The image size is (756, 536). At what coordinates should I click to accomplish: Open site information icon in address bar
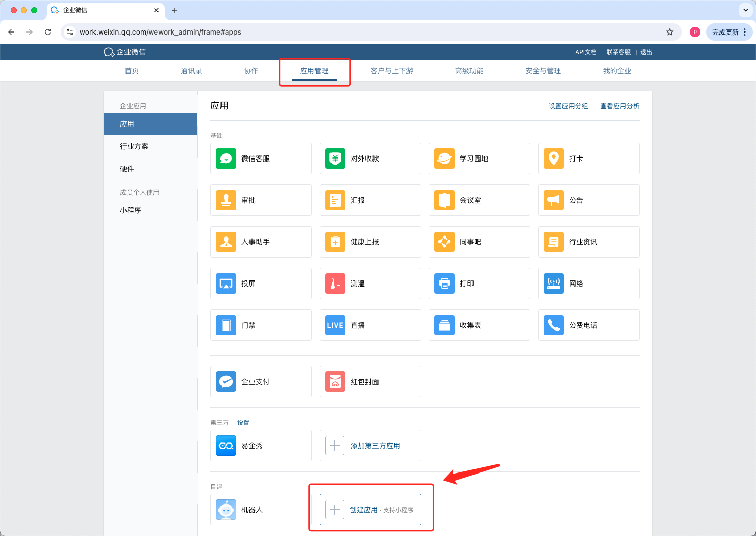[70, 32]
